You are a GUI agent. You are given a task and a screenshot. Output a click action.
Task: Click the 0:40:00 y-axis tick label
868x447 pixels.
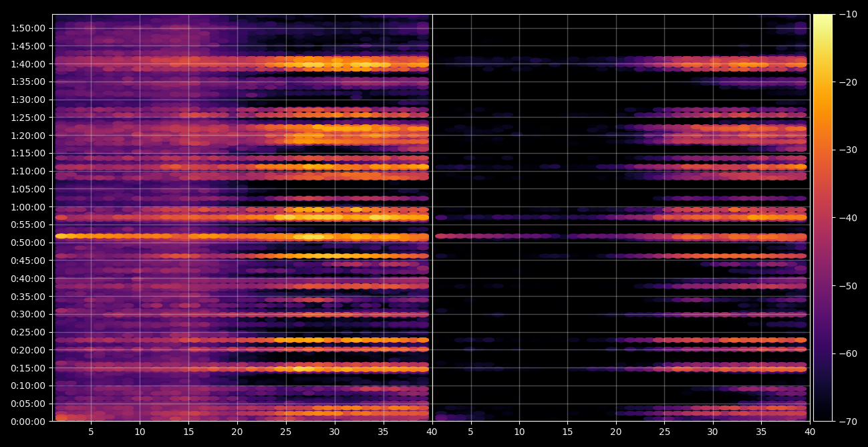point(27,279)
